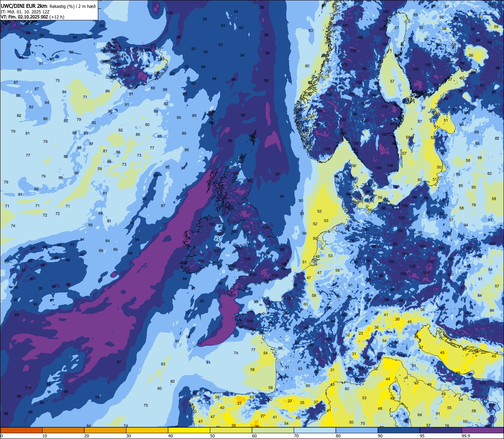Click the '20' legend tick label

click(87, 436)
